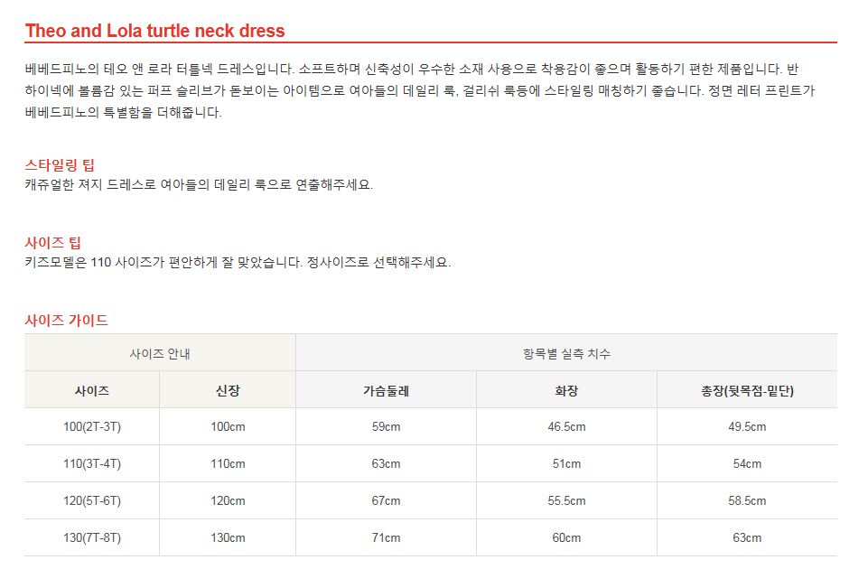Click the 사이즈 가이드 section heading

pos(66,320)
